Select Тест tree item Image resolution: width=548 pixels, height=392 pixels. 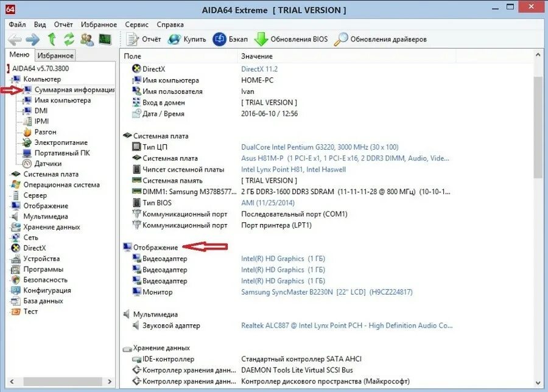pos(30,311)
